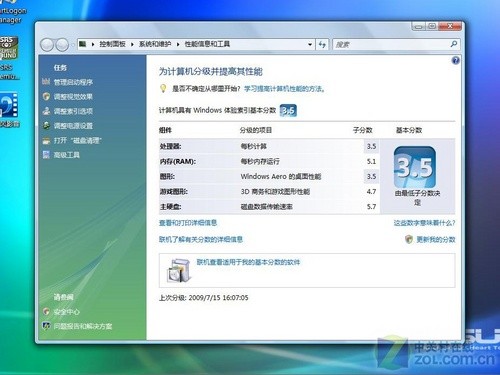
Task: Open 调整视觉效果 task link
Action: [73, 97]
